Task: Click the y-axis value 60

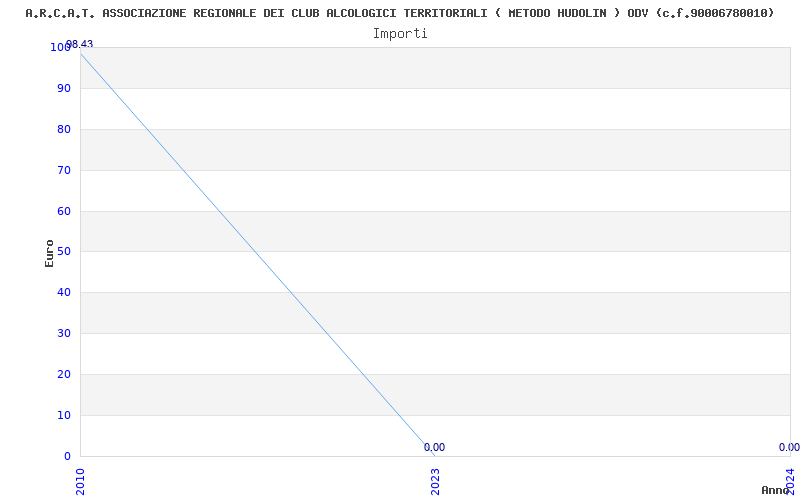Action: pyautogui.click(x=64, y=211)
